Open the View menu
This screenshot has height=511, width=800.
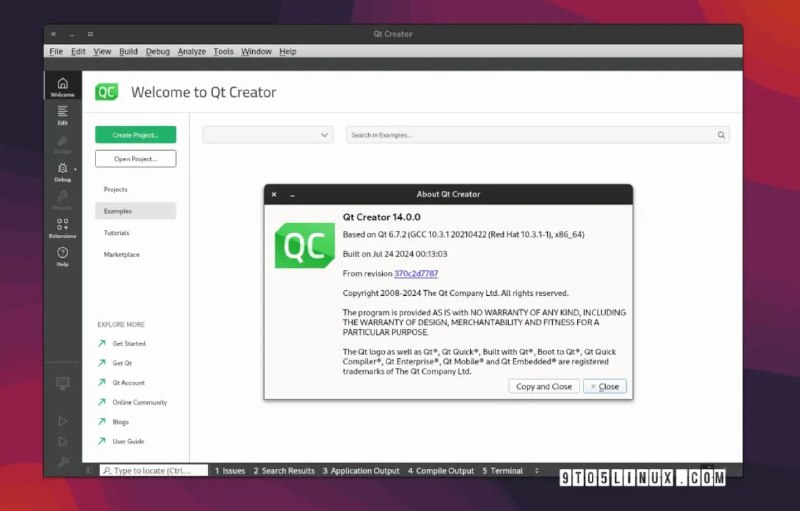[x=102, y=52]
